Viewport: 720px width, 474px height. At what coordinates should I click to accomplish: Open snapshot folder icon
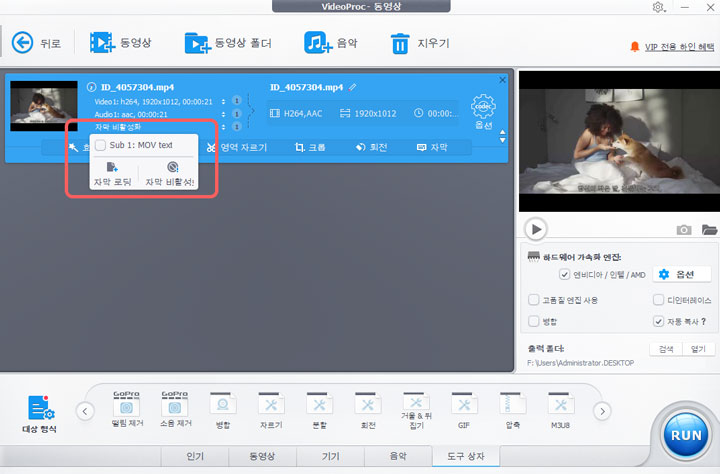pyautogui.click(x=709, y=230)
